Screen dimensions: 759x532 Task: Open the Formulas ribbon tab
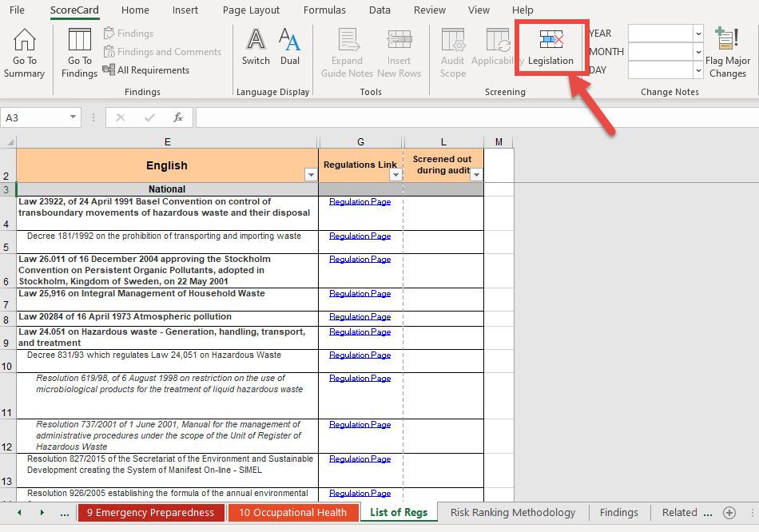pyautogui.click(x=324, y=10)
